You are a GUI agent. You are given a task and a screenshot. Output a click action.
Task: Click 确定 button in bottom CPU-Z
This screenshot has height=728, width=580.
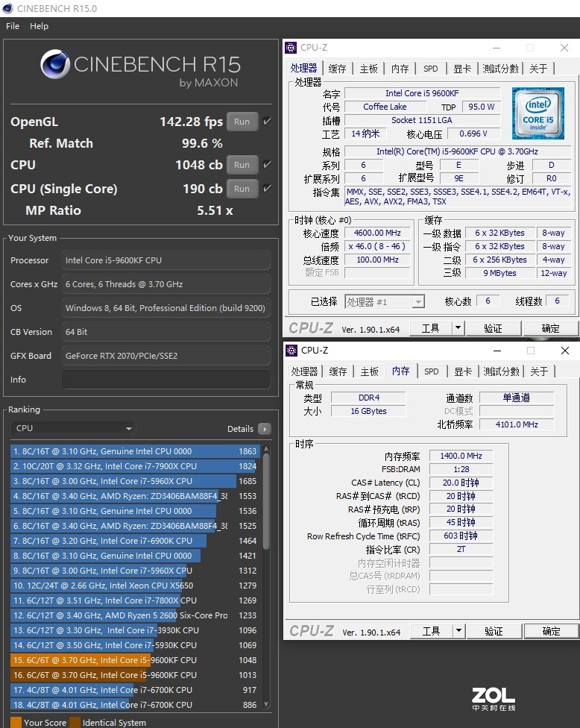(x=551, y=630)
